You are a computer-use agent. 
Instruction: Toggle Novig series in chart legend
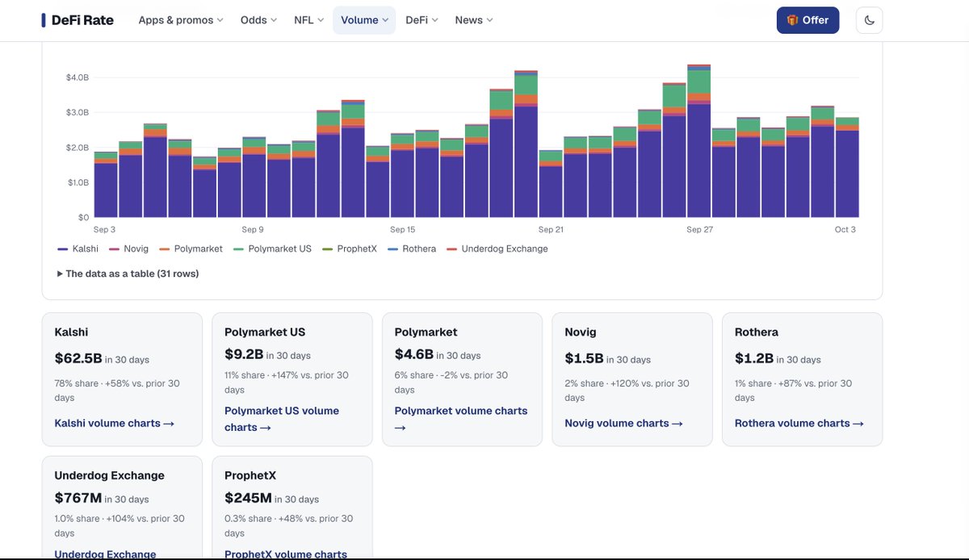tap(128, 249)
